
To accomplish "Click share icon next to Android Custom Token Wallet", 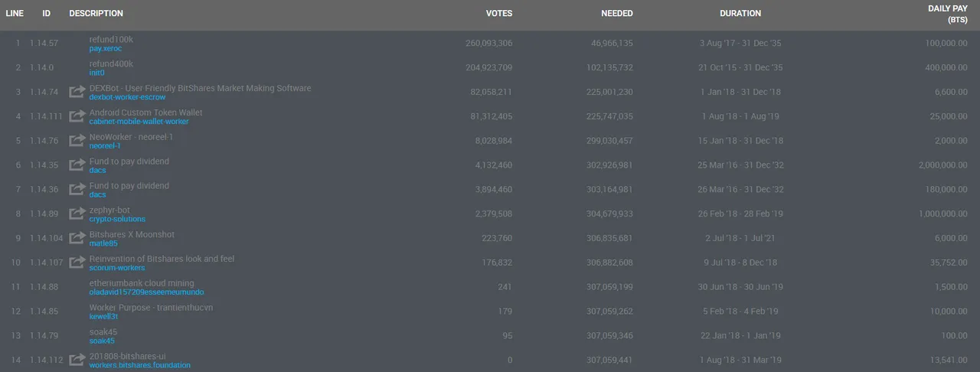I will [77, 116].
